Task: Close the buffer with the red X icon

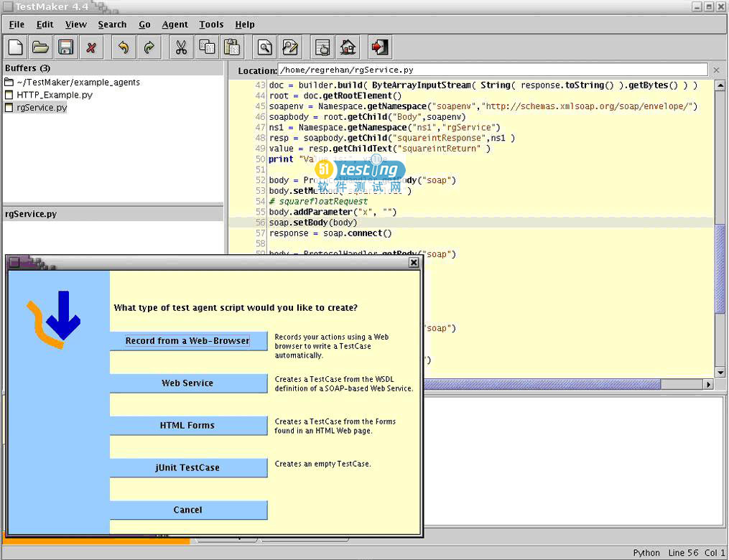Action: [91, 47]
